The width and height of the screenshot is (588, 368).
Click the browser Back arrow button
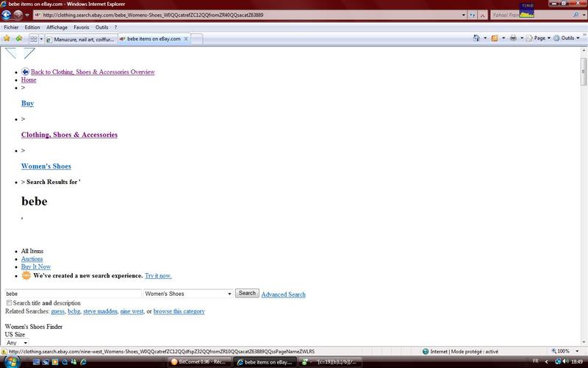tap(7, 15)
